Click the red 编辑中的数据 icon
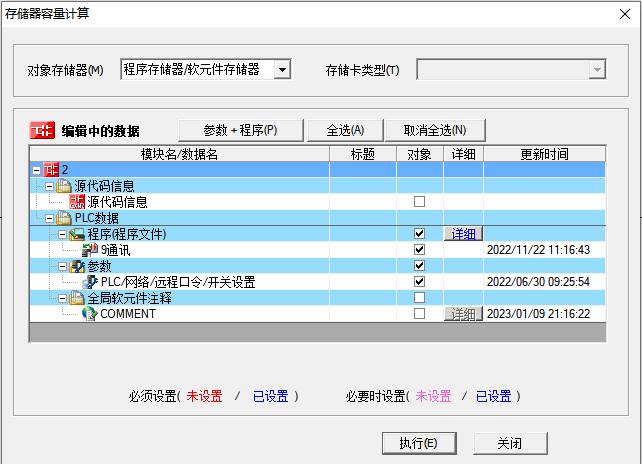This screenshot has width=642, height=464. click(42, 131)
